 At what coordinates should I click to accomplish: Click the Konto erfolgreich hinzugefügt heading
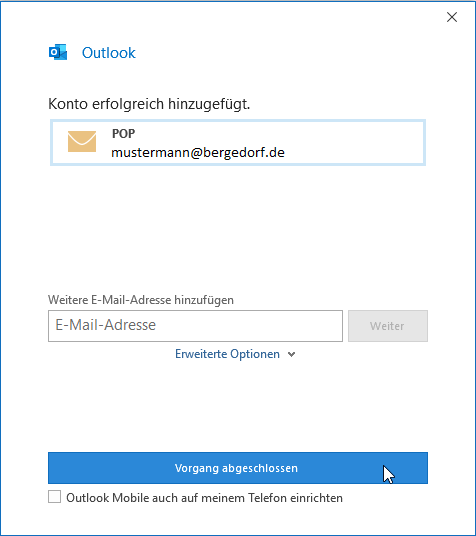point(149,104)
